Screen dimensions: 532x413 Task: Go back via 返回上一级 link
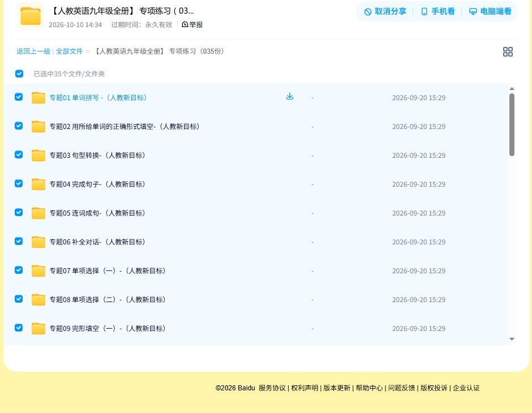click(33, 51)
